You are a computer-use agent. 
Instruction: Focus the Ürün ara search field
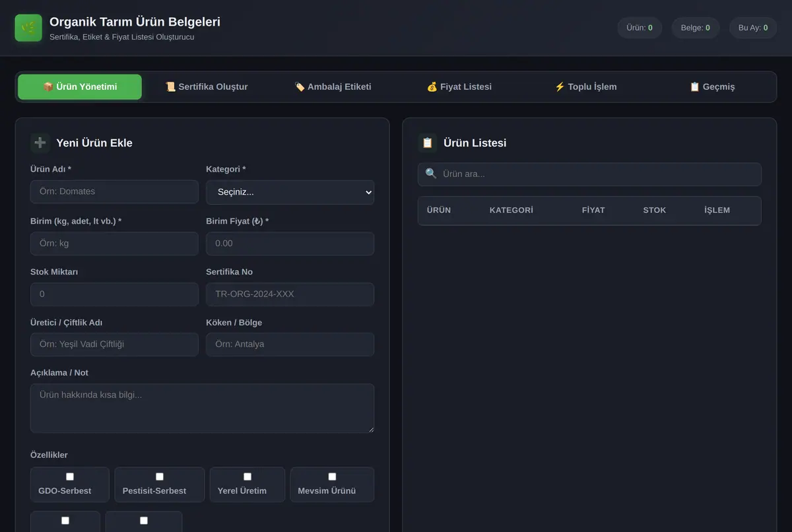(x=589, y=174)
